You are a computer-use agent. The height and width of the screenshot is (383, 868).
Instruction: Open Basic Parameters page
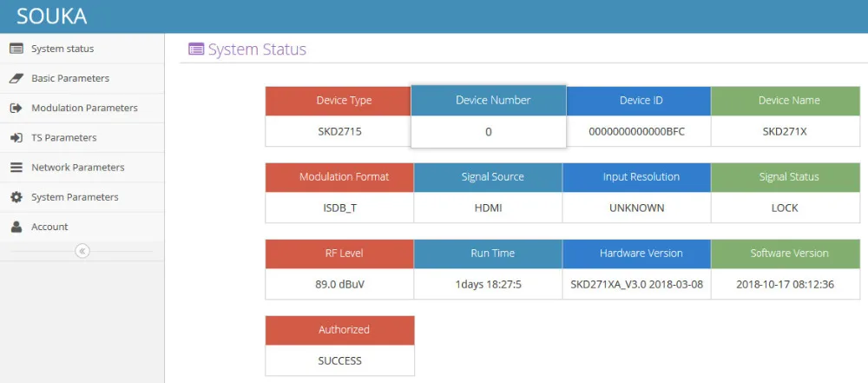[x=82, y=78]
